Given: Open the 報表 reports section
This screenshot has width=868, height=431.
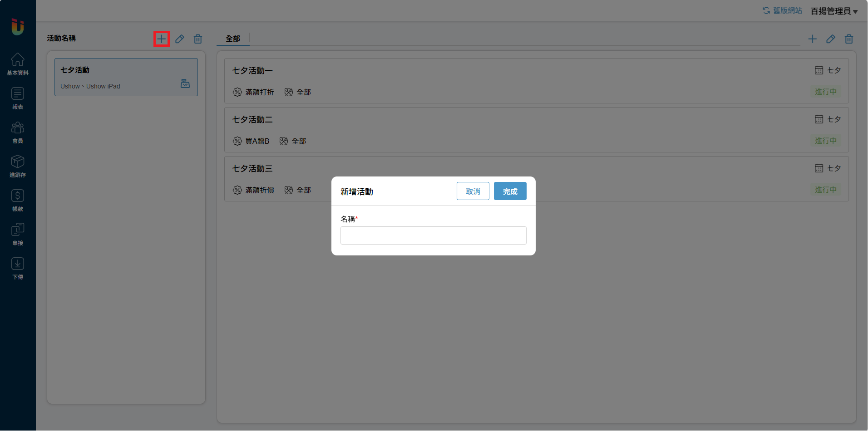Looking at the screenshot, I should (x=18, y=98).
